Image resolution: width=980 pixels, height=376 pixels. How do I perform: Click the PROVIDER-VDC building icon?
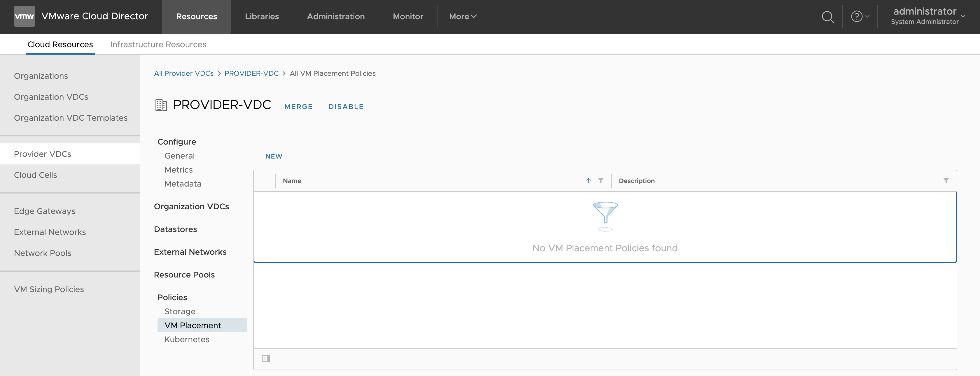161,105
